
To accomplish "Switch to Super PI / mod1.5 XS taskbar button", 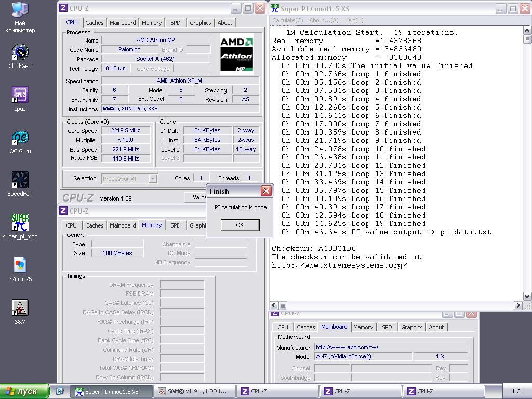I will tap(111, 391).
